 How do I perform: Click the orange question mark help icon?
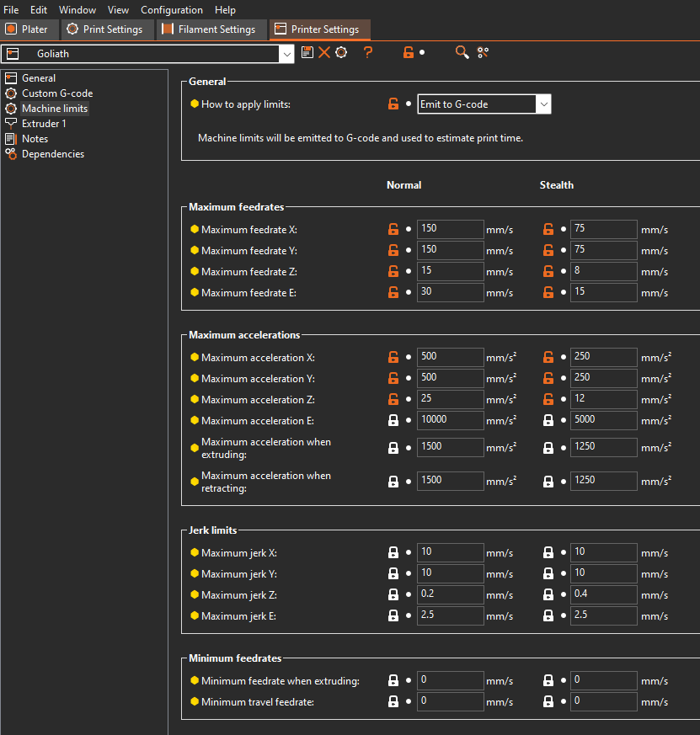pyautogui.click(x=368, y=52)
